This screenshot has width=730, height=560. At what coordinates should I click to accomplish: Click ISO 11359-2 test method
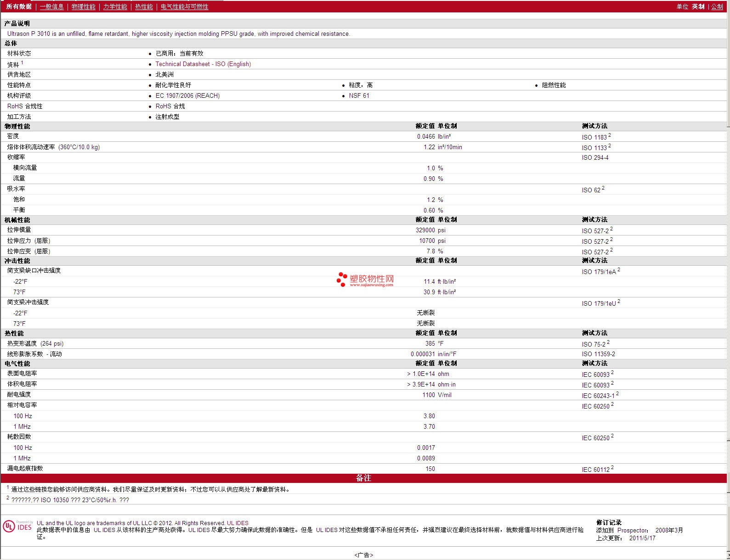coord(598,354)
